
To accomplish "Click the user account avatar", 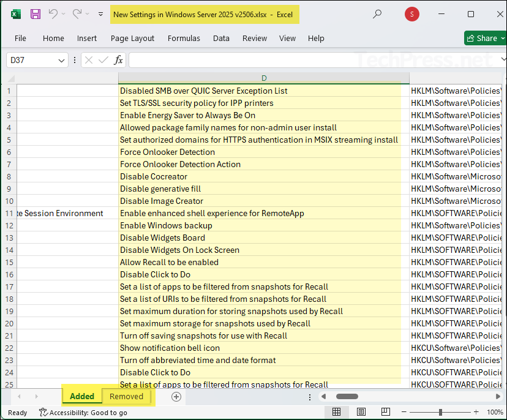I will click(x=412, y=14).
